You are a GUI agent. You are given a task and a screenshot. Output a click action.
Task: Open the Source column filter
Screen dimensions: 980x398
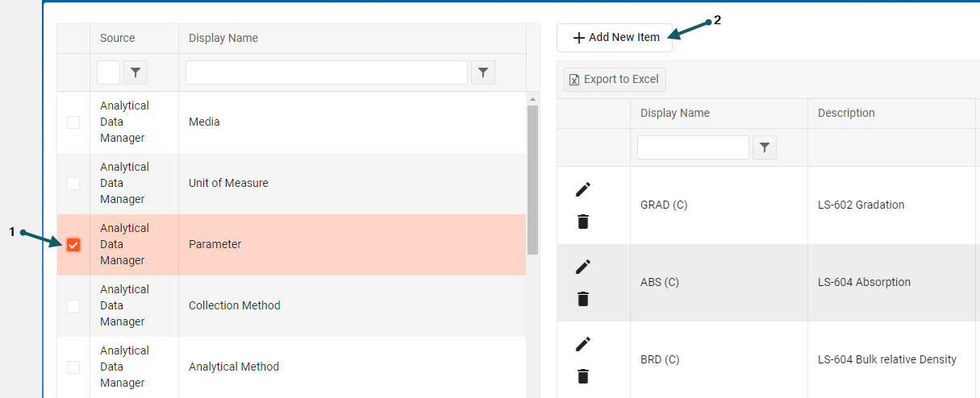(x=136, y=73)
